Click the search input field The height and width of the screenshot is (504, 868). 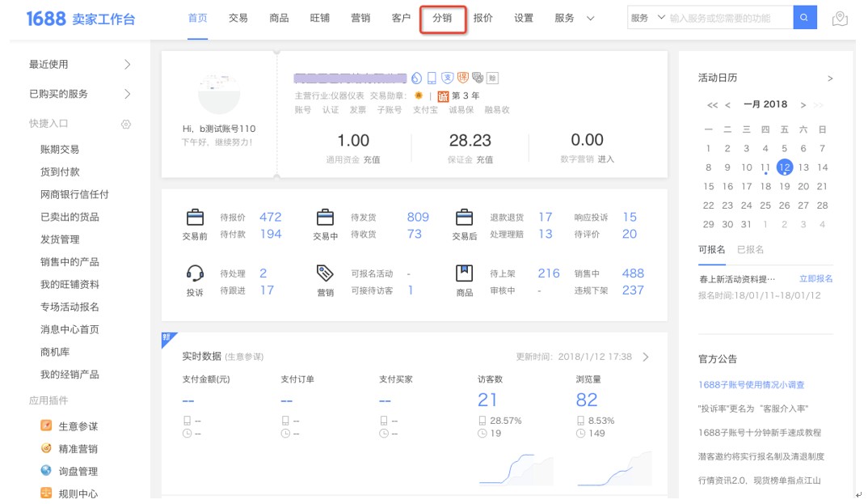(730, 18)
